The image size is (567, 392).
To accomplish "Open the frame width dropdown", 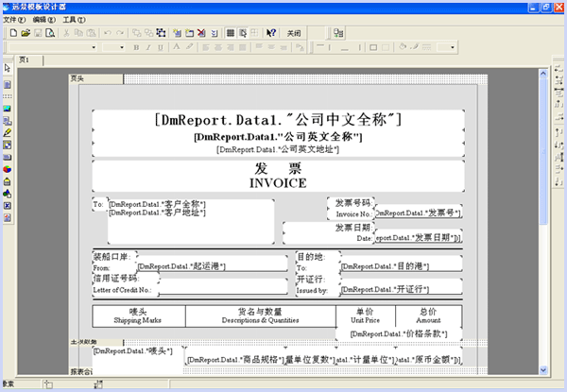I will [x=452, y=47].
